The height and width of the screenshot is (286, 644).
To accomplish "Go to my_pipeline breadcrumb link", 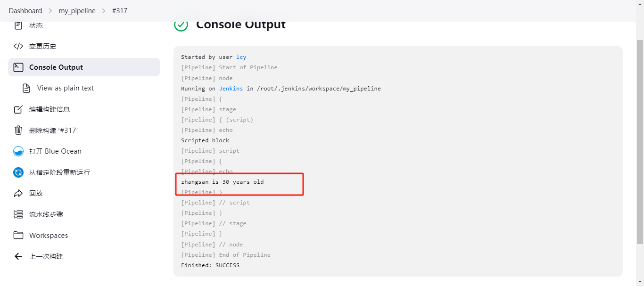I will (77, 10).
